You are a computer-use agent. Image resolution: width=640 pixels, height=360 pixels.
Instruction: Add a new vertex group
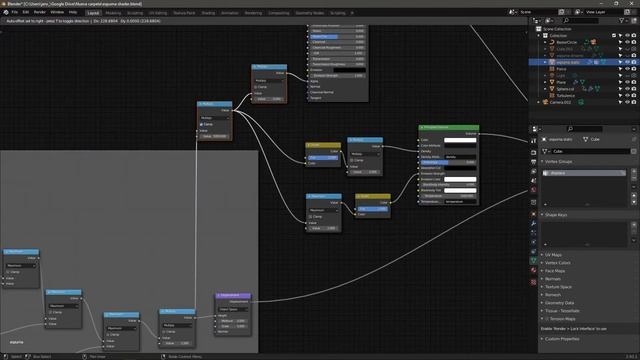pos(634,171)
